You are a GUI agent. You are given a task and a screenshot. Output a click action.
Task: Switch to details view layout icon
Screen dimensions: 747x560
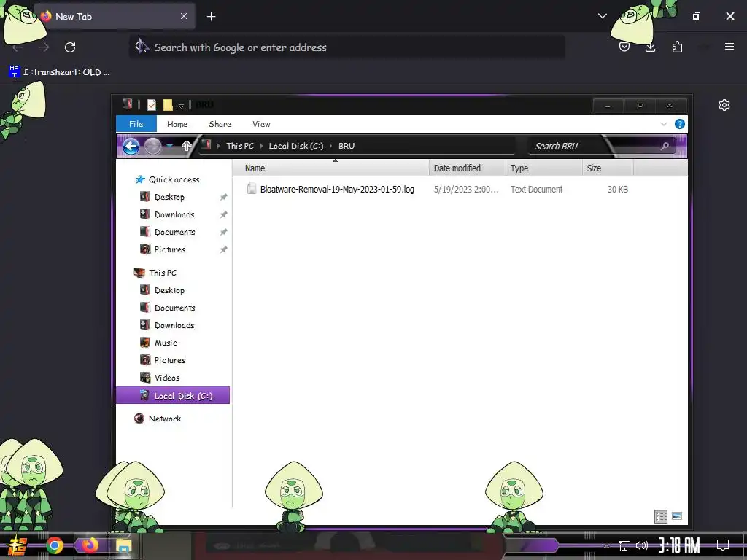(x=661, y=516)
